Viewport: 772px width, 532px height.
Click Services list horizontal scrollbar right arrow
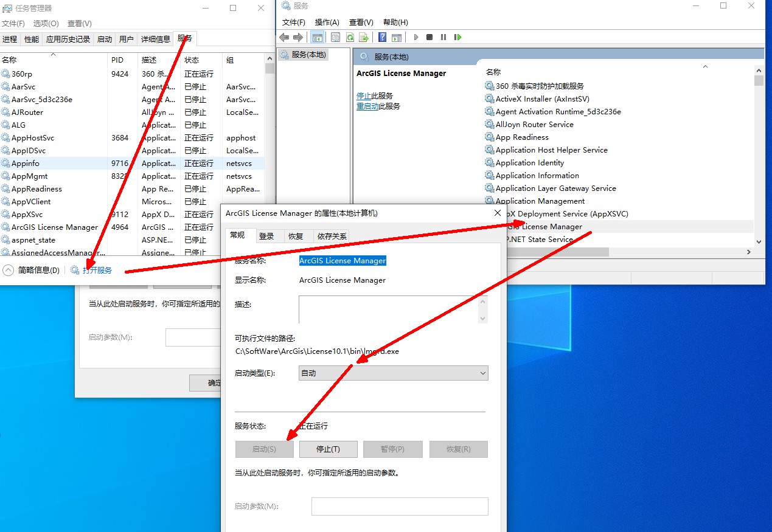(x=748, y=251)
